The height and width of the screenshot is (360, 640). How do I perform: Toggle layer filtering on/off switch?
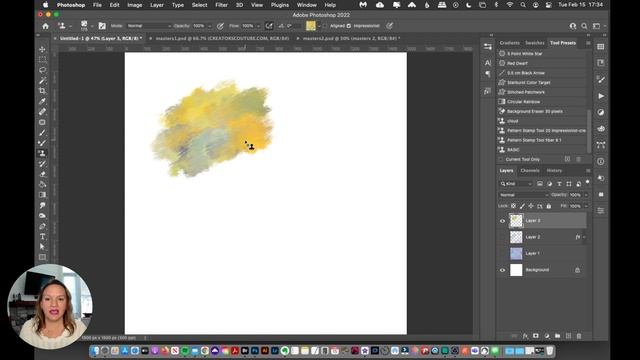(x=587, y=182)
